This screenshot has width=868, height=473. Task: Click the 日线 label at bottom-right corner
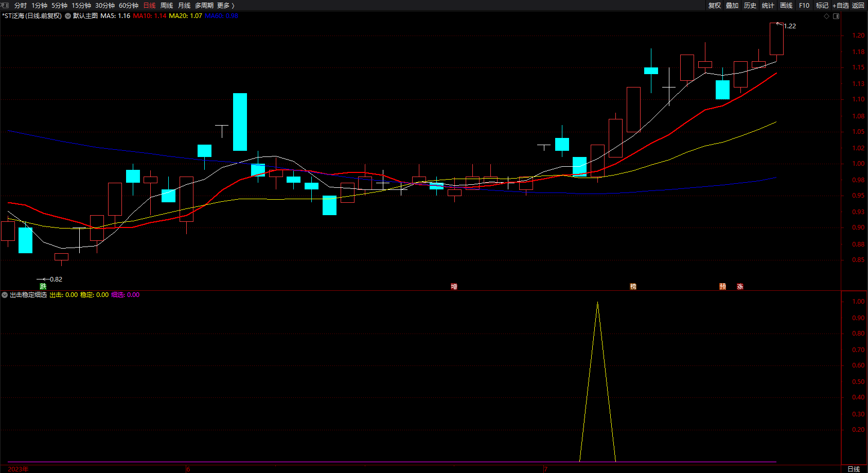click(854, 469)
